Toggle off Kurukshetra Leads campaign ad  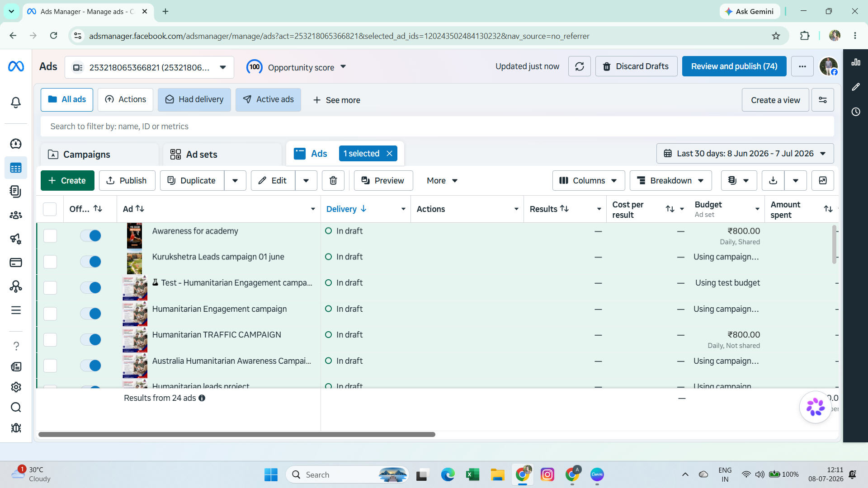pyautogui.click(x=91, y=262)
